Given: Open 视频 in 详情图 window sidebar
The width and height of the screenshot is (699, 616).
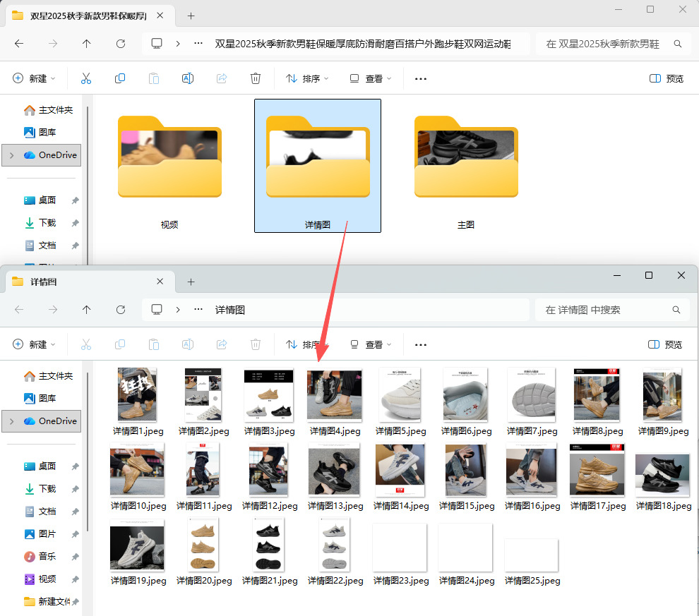Looking at the screenshot, I should pyautogui.click(x=40, y=579).
